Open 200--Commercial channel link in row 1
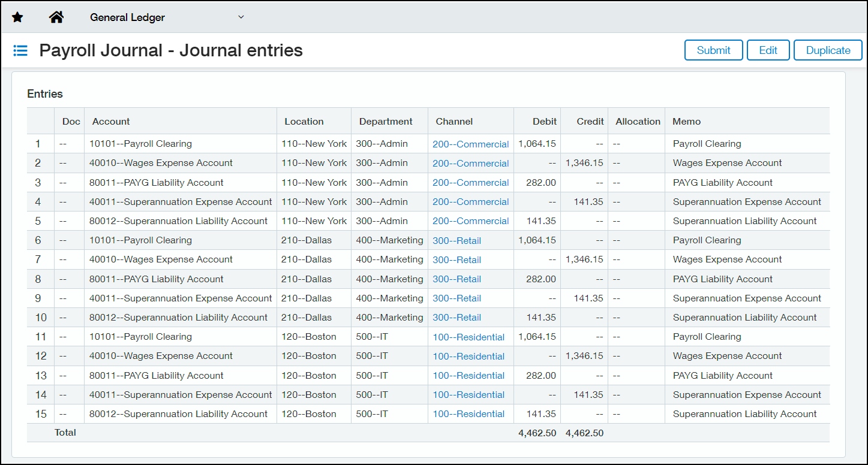The width and height of the screenshot is (868, 465). point(470,144)
